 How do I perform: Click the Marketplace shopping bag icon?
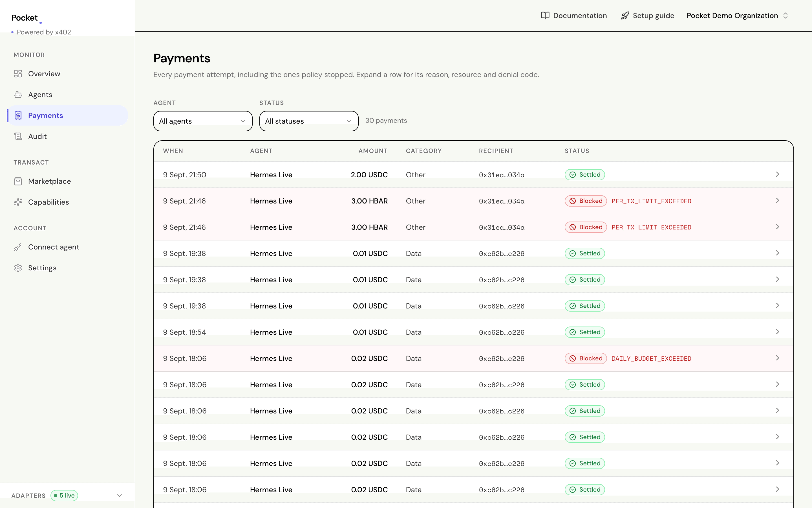(18, 181)
